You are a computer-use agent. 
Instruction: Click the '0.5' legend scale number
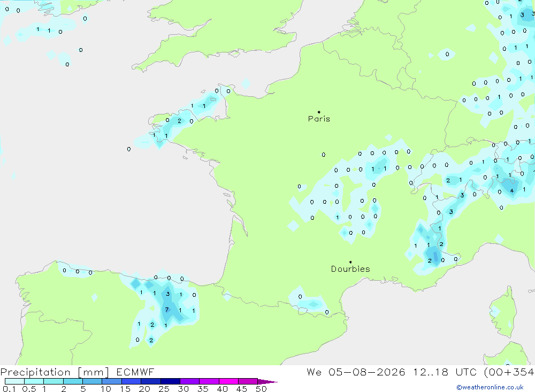(x=29, y=389)
